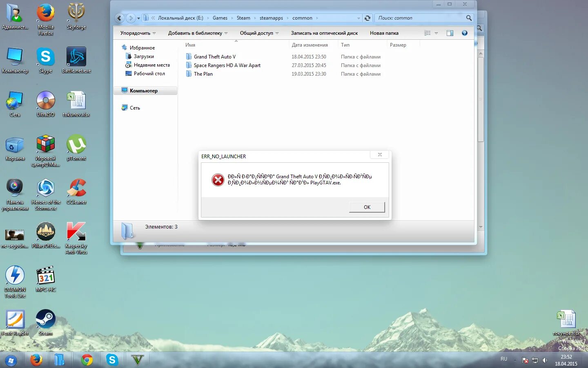Image resolution: width=588 pixels, height=368 pixels.
Task: Open Chrome from the taskbar
Action: (87, 360)
